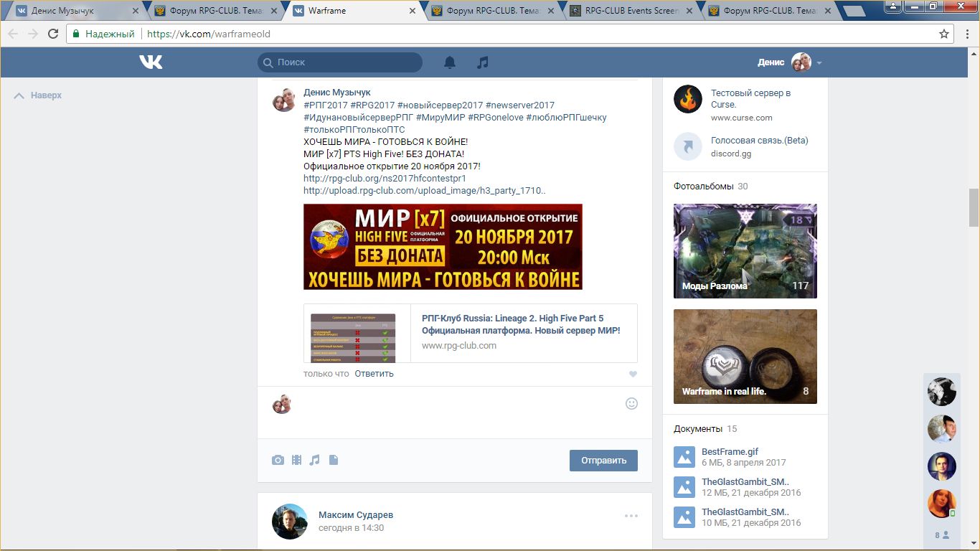Image resolution: width=980 pixels, height=551 pixels.
Task: Open a new browser tab
Action: [853, 11]
